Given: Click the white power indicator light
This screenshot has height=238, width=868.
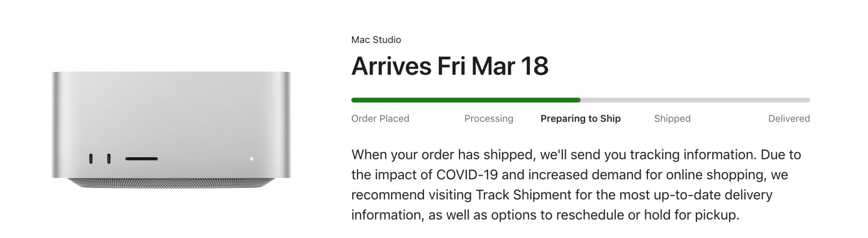Looking at the screenshot, I should [252, 159].
